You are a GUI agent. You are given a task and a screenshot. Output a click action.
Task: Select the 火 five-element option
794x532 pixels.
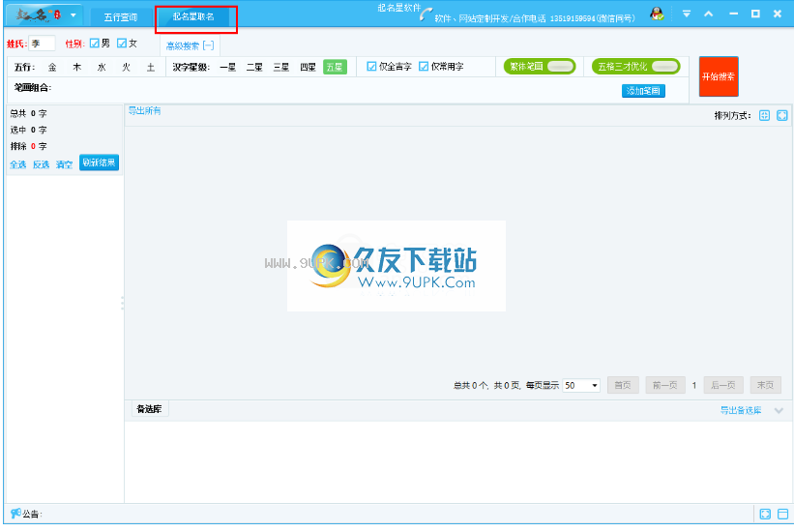(x=126, y=67)
